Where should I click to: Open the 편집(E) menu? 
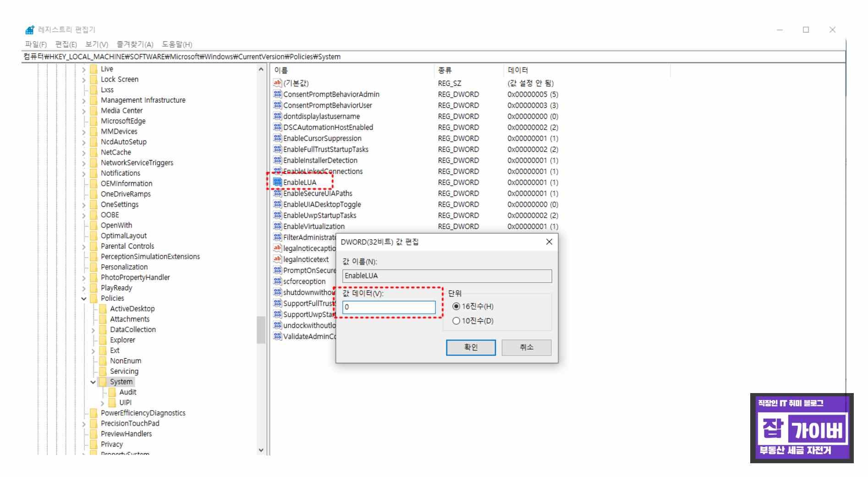(x=66, y=44)
